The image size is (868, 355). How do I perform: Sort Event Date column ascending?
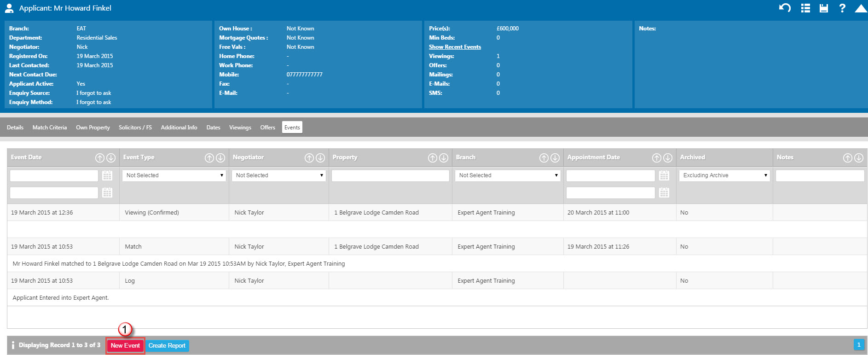[100, 158]
